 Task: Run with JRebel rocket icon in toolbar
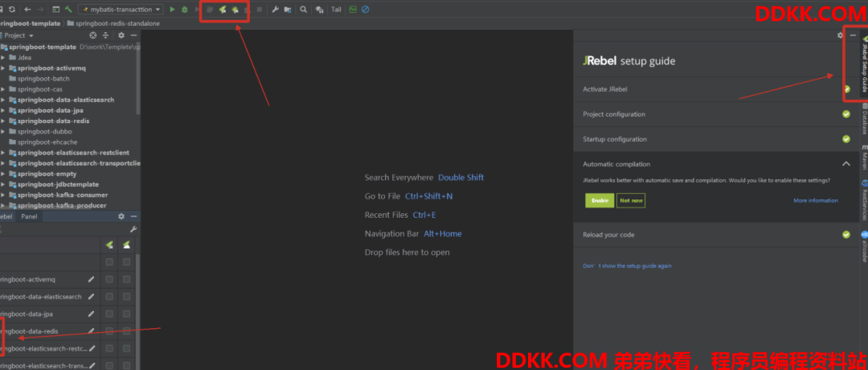223,10
